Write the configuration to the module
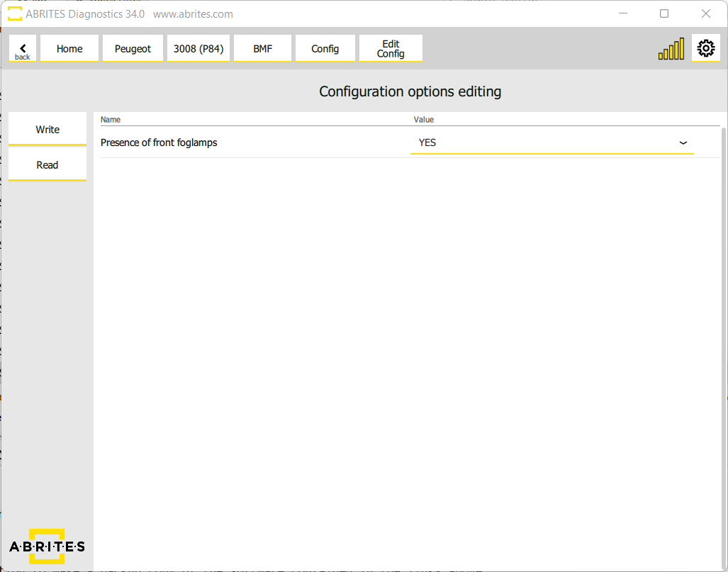This screenshot has width=728, height=572. (47, 129)
